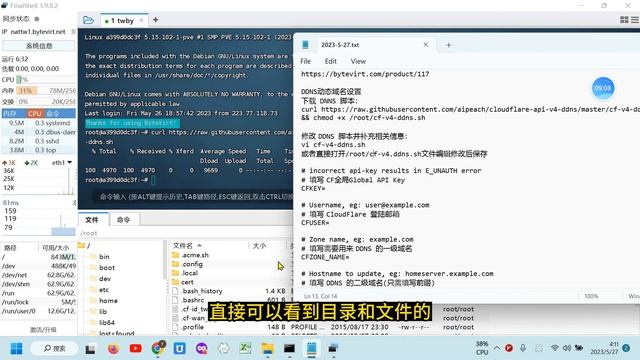Select the root slash folder in tree
The image size is (640, 360).
(84, 246)
